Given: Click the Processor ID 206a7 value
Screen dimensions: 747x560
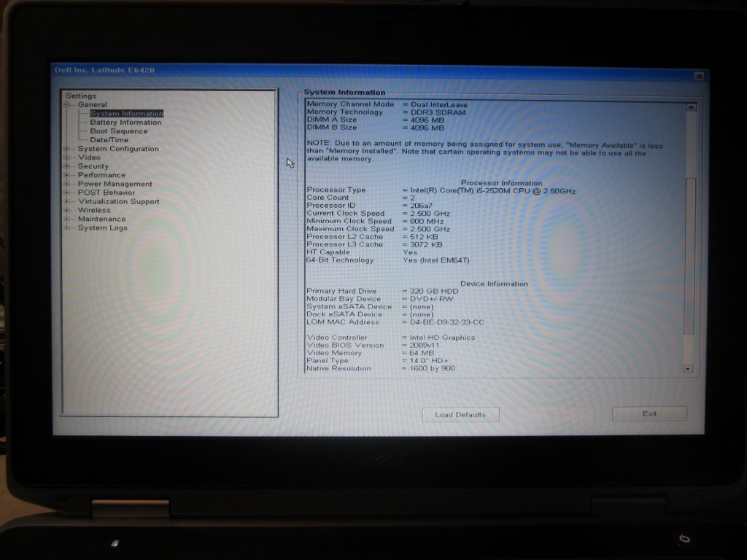Looking at the screenshot, I should [421, 206].
